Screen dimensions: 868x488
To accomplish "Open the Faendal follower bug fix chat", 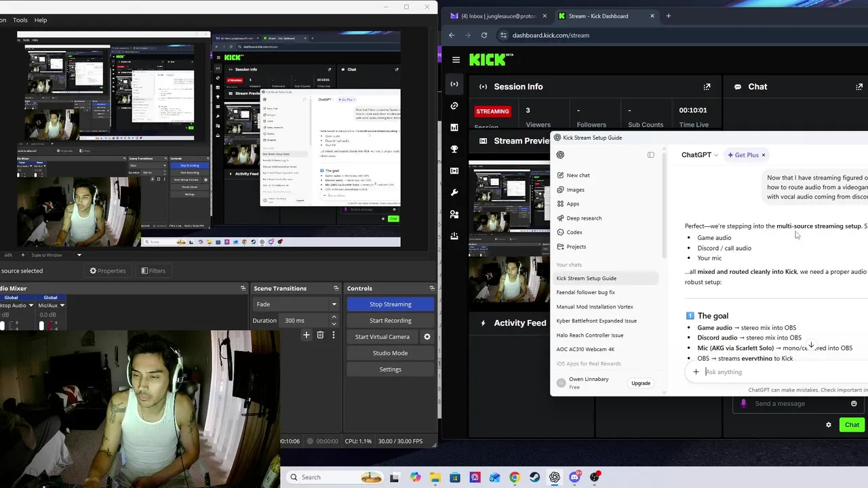I will tap(585, 292).
